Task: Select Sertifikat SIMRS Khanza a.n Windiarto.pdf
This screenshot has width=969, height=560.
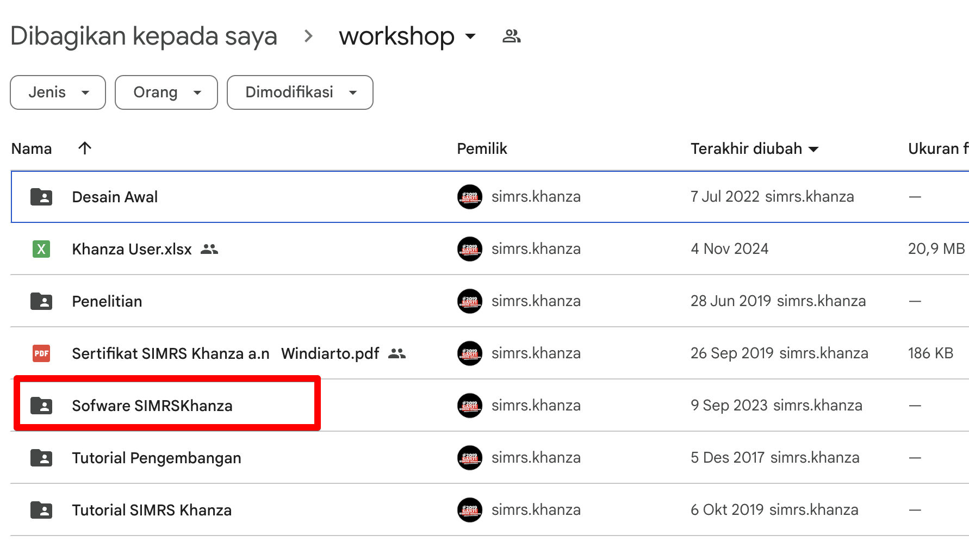Action: 226,353
